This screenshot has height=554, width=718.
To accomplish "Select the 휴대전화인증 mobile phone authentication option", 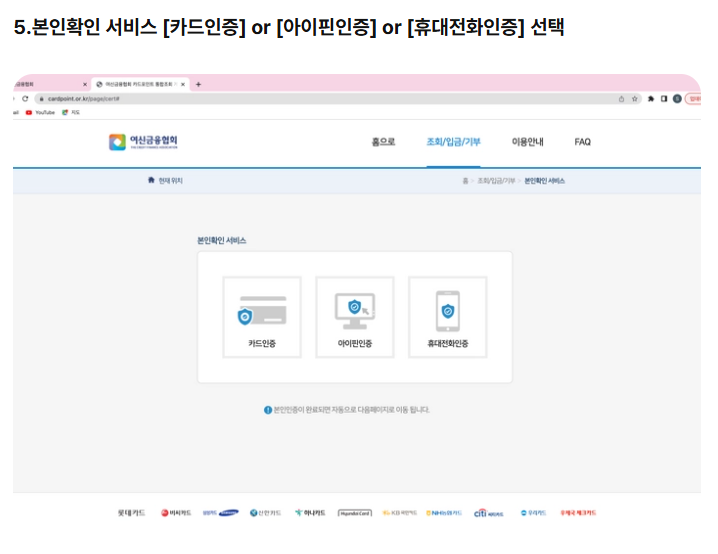I will click(447, 317).
